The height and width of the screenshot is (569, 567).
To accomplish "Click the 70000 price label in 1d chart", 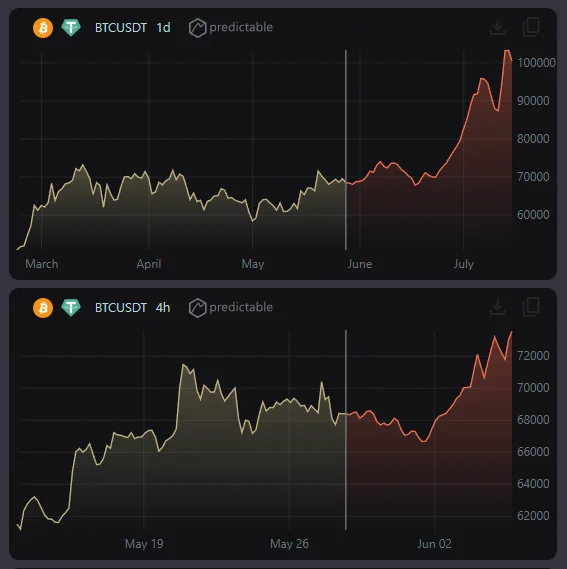I will [533, 177].
